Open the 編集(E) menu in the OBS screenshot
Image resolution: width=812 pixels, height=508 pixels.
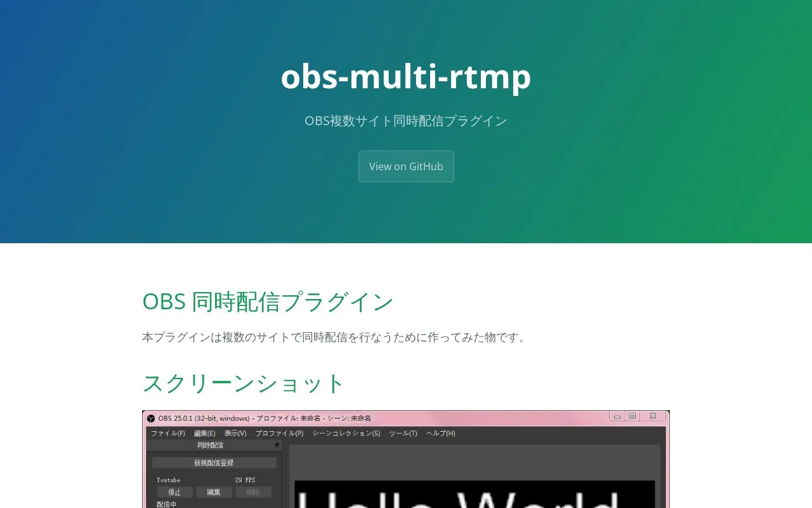click(205, 434)
